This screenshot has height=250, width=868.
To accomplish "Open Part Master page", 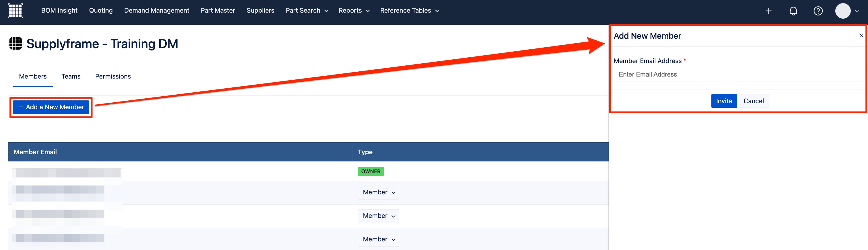I will pos(218,10).
